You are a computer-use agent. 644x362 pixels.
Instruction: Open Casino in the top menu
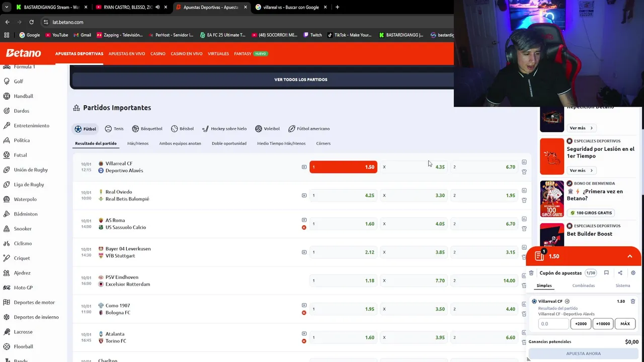(x=158, y=54)
